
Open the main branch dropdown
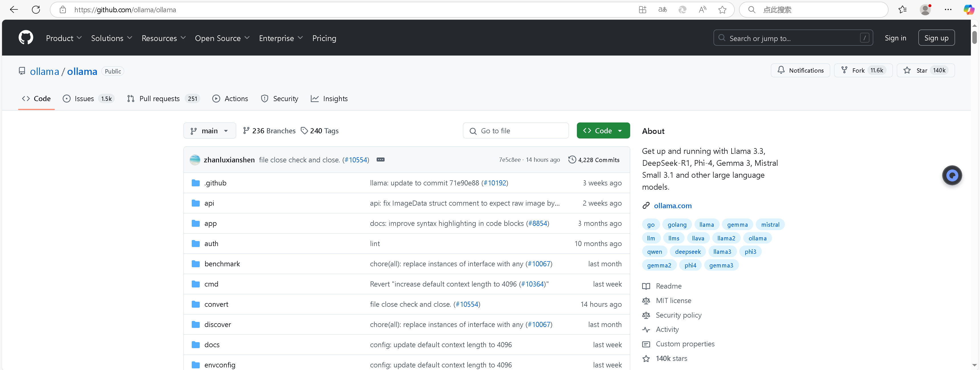tap(210, 131)
